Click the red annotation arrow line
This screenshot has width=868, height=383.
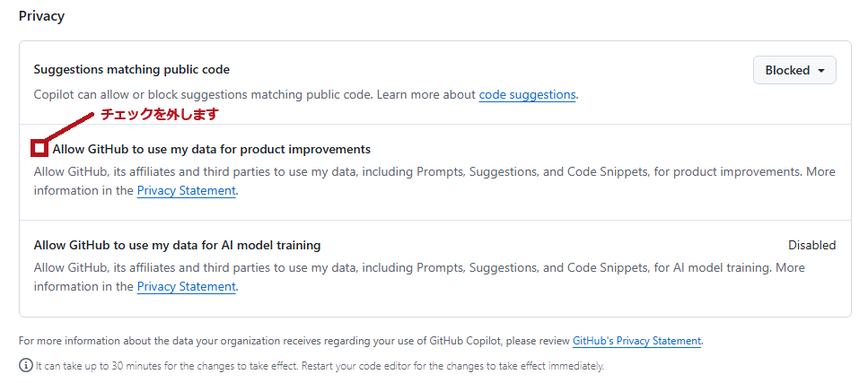(x=72, y=126)
